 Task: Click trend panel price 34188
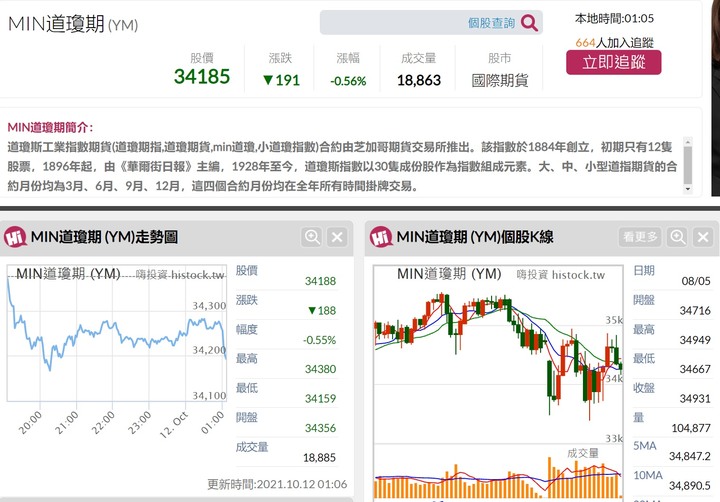(x=321, y=281)
